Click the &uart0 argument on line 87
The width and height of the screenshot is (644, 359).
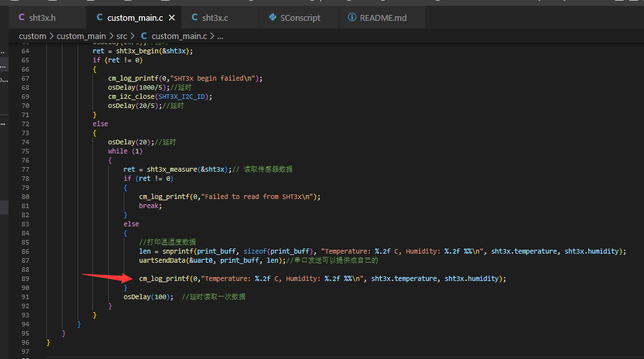(201, 260)
